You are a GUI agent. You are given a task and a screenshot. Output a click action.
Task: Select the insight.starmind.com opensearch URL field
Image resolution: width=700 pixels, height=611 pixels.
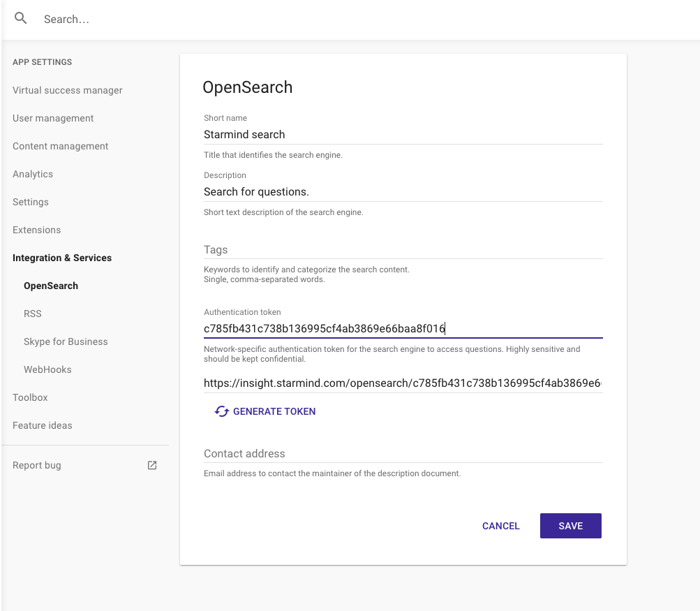coord(403,383)
